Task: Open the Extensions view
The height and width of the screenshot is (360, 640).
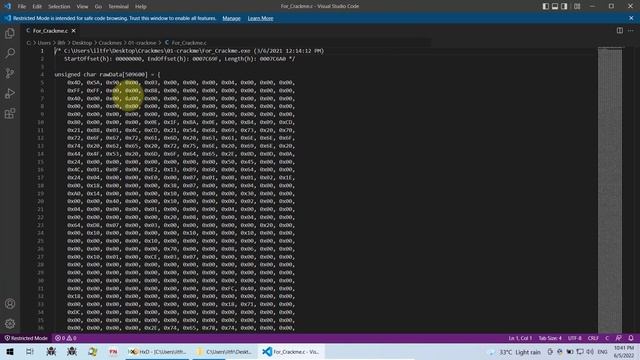Action: tap(10, 113)
